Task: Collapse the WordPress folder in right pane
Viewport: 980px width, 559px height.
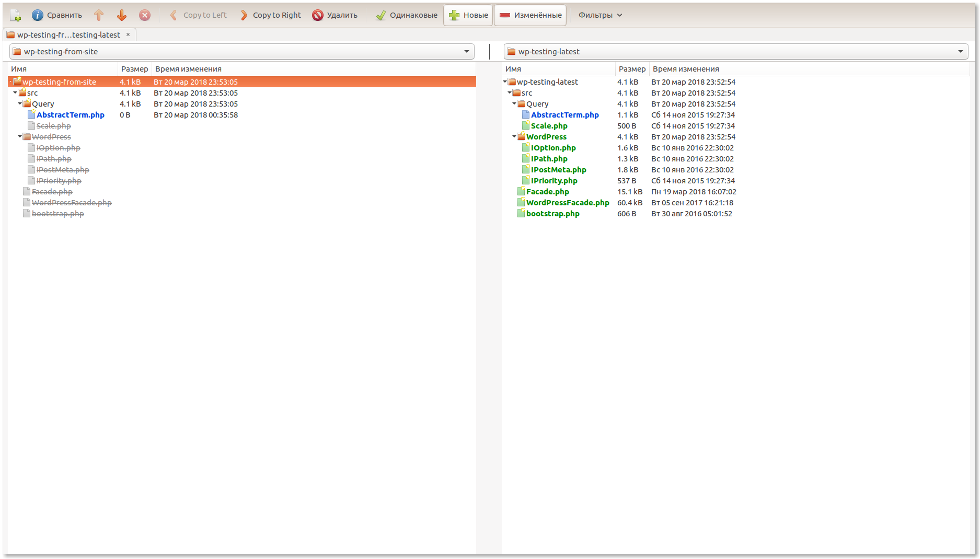Action: (x=514, y=137)
